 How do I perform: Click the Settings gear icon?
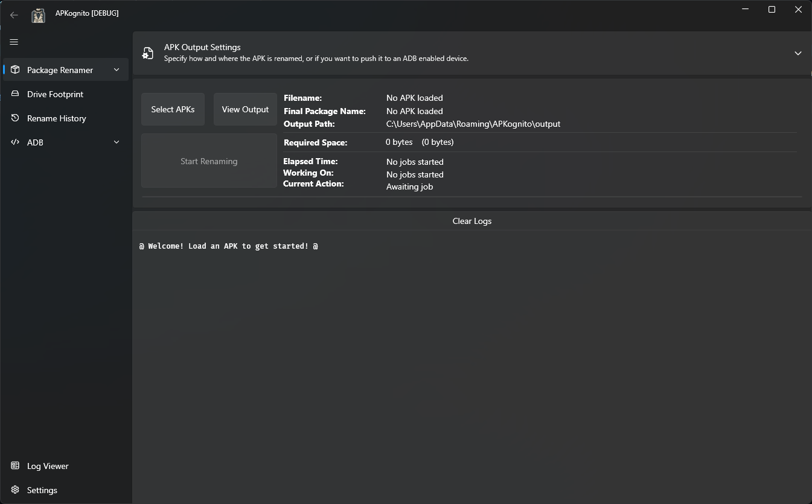point(15,490)
